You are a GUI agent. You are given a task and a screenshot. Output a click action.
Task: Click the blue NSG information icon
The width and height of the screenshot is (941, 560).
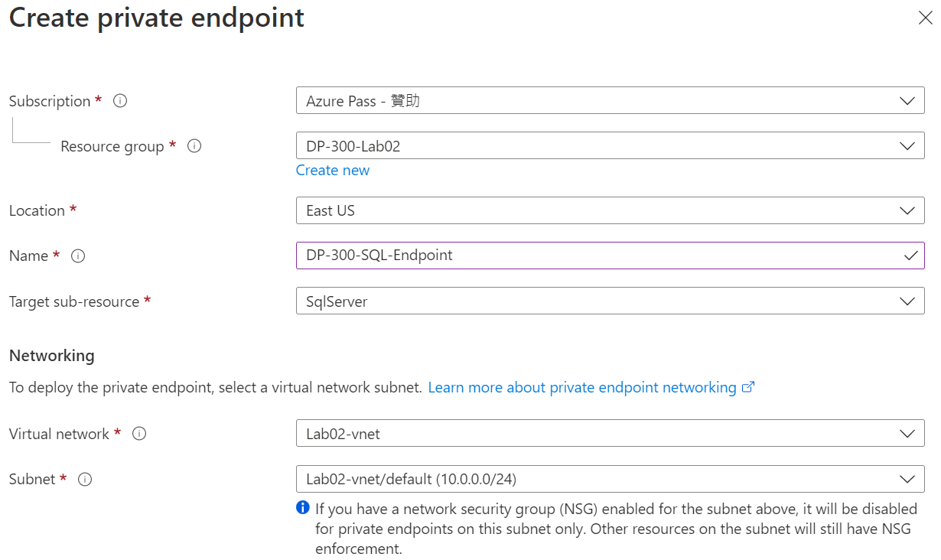[303, 508]
